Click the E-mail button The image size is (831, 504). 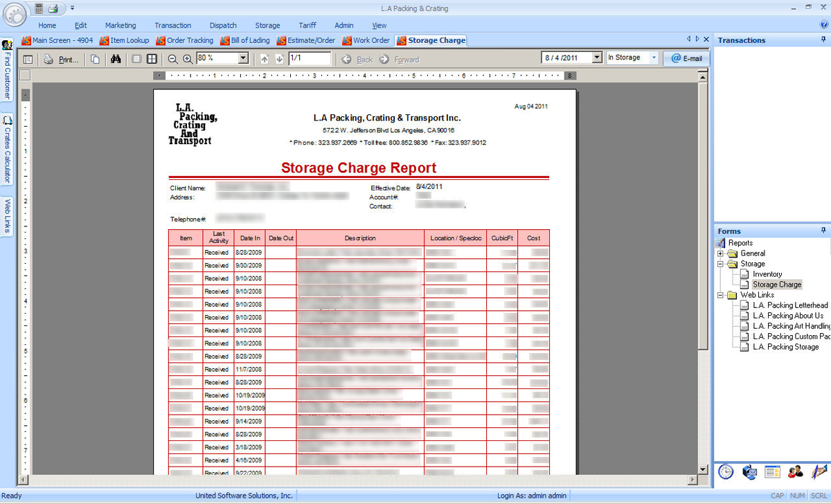pyautogui.click(x=686, y=58)
